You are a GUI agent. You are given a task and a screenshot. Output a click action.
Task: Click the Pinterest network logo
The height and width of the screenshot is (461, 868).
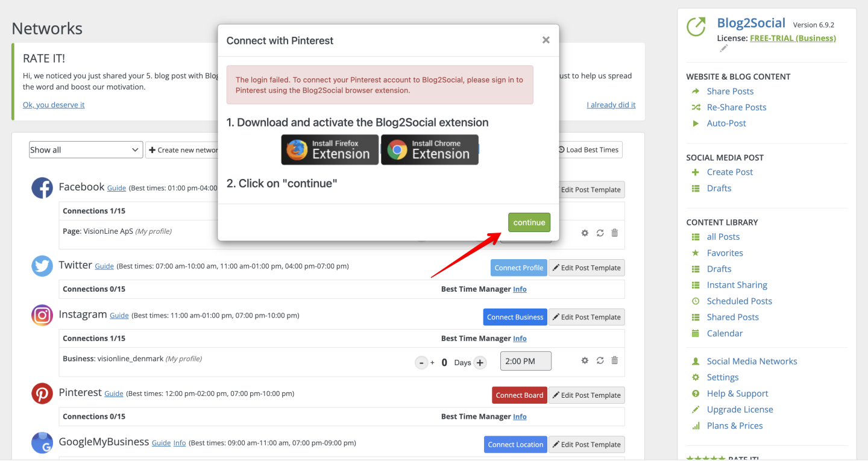pyautogui.click(x=42, y=394)
